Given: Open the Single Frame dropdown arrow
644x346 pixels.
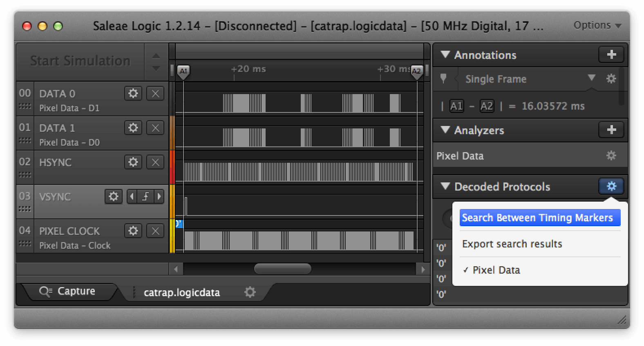Looking at the screenshot, I should pyautogui.click(x=591, y=78).
